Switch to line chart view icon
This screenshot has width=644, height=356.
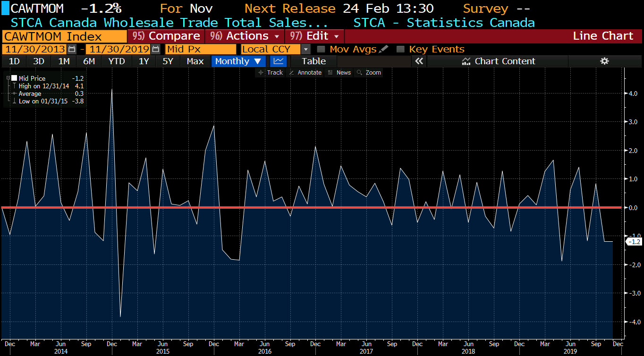pyautogui.click(x=279, y=61)
